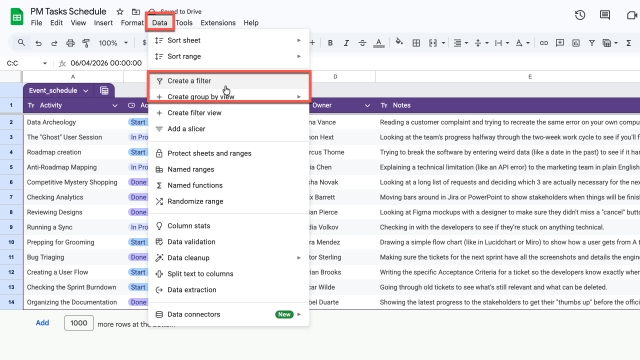Open the zoom 100% dropdown
The height and width of the screenshot is (360, 640).
[113, 43]
